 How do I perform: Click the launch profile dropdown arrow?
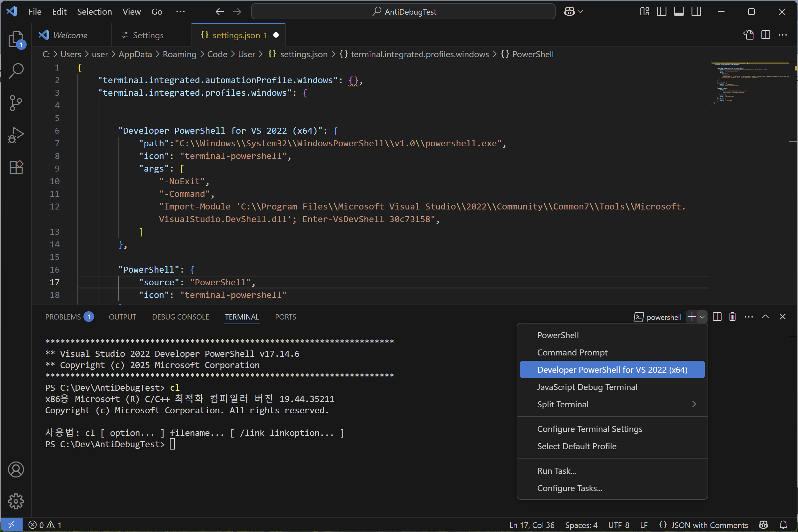[702, 317]
